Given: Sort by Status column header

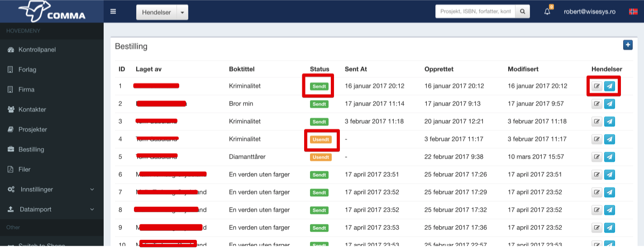Looking at the screenshot, I should pos(320,69).
